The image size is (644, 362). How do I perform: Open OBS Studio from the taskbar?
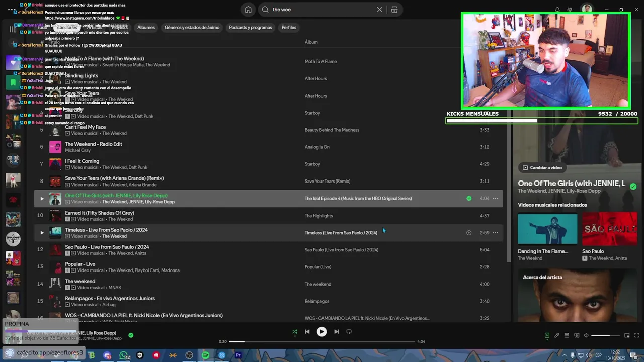189,355
